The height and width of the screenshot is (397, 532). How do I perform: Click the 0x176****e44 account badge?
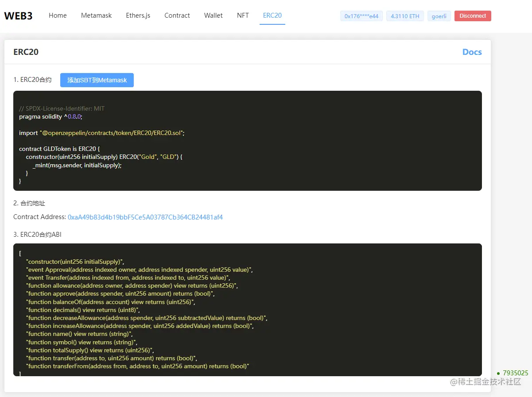[361, 16]
